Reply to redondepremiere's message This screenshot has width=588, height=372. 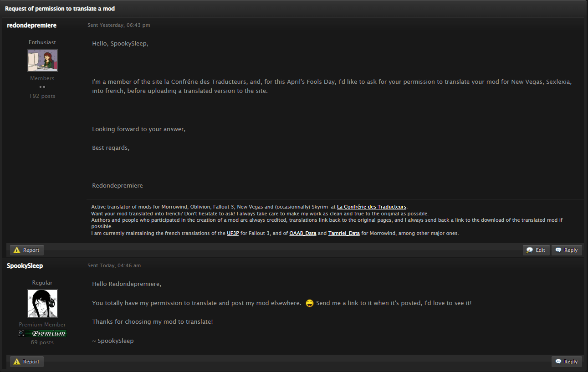tap(567, 250)
